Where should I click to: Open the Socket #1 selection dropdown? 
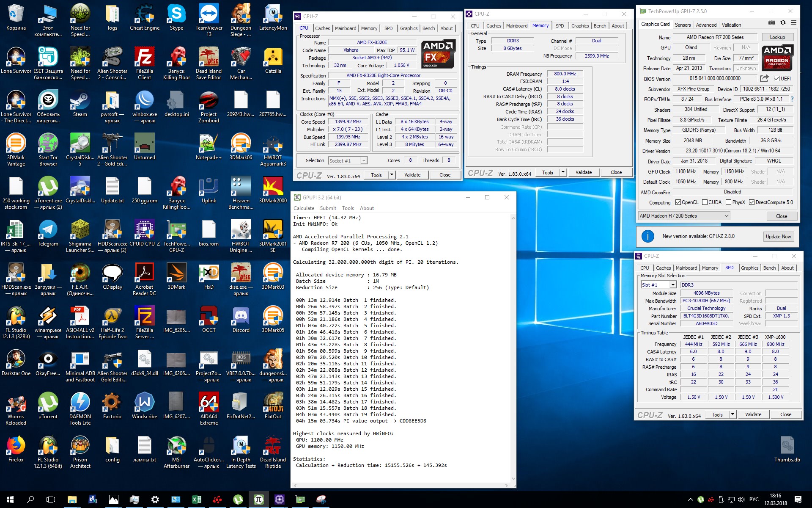point(348,161)
